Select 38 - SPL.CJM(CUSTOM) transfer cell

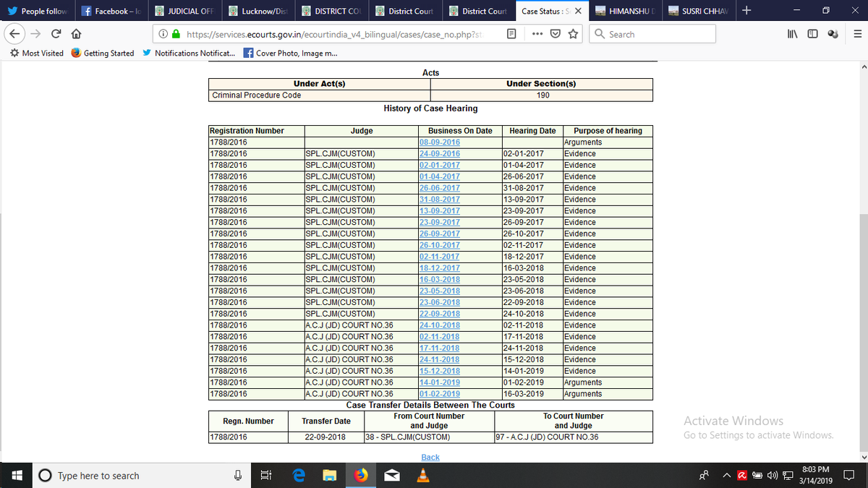430,437
